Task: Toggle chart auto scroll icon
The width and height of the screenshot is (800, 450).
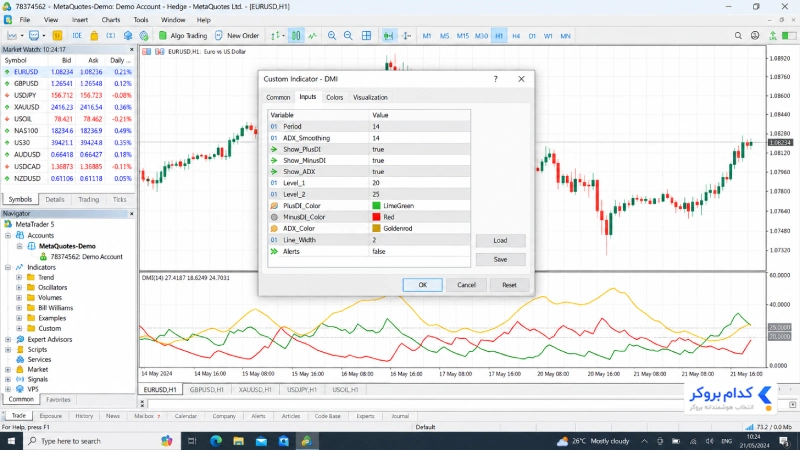Action: coord(388,36)
